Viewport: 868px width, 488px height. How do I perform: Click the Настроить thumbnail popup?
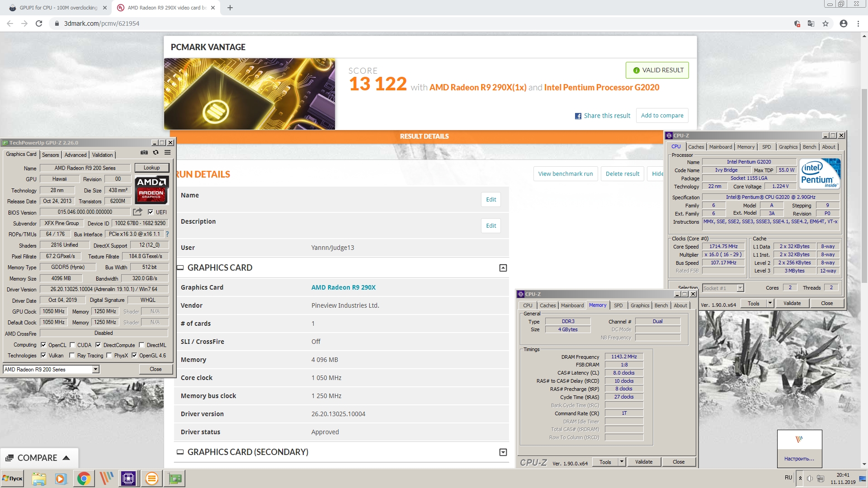[799, 449]
